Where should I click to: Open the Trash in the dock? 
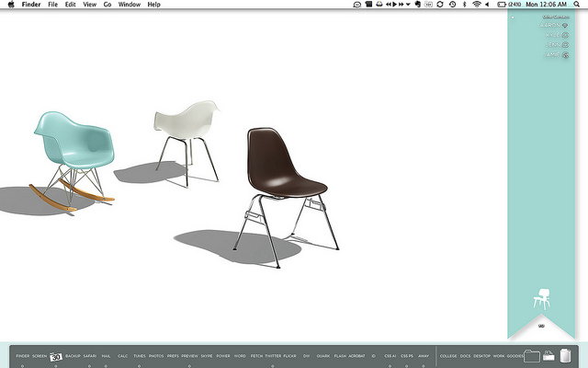coord(565,355)
